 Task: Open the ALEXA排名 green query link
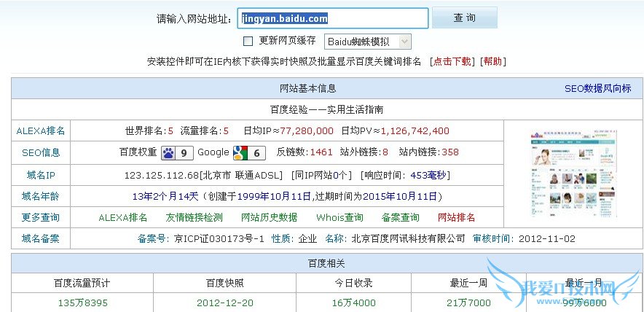[123, 217]
